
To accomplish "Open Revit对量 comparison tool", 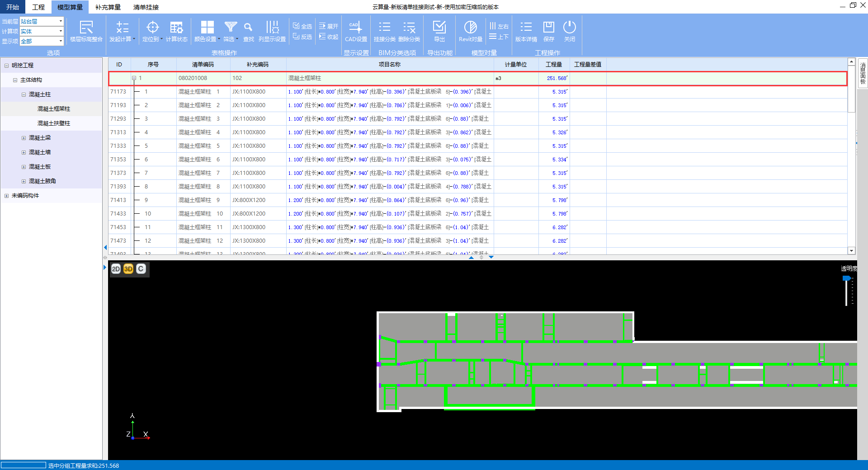I will coord(471,31).
